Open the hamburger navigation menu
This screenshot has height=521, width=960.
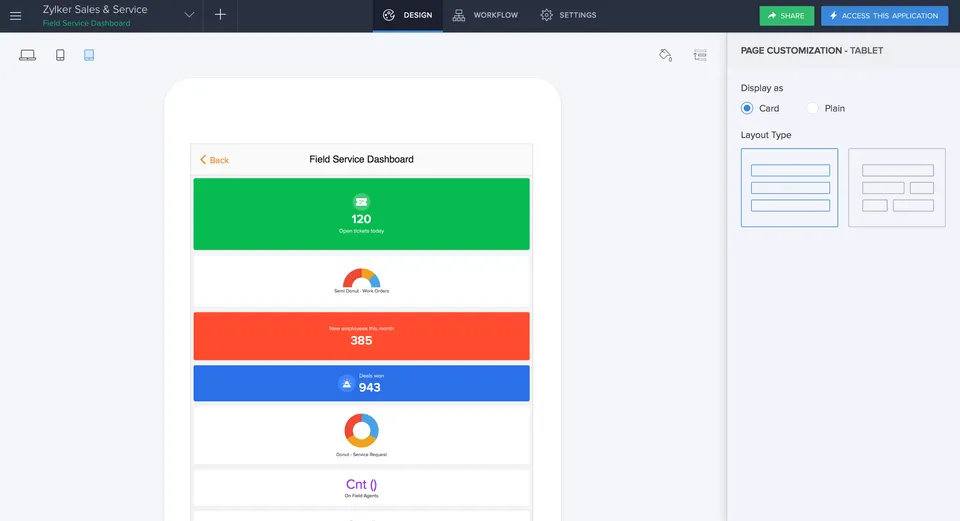tap(16, 16)
